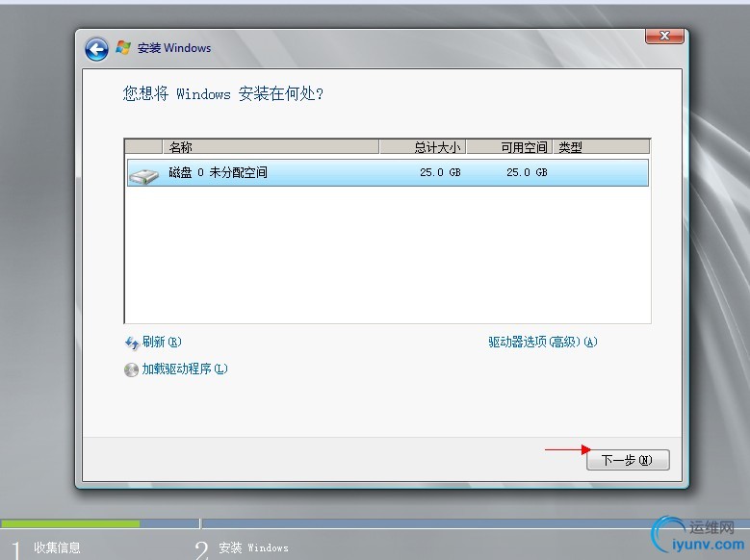
Task: Click the refresh arrows icon
Action: 132,344
